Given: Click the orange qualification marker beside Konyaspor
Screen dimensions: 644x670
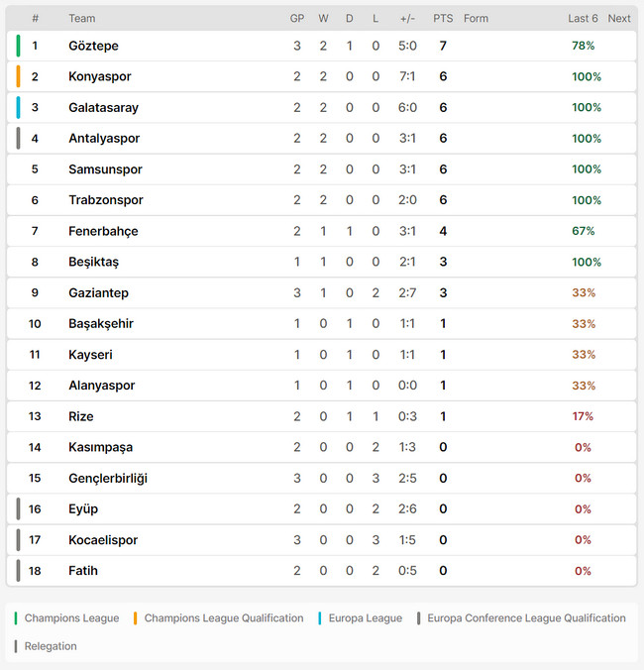Looking at the screenshot, I should 18,76.
